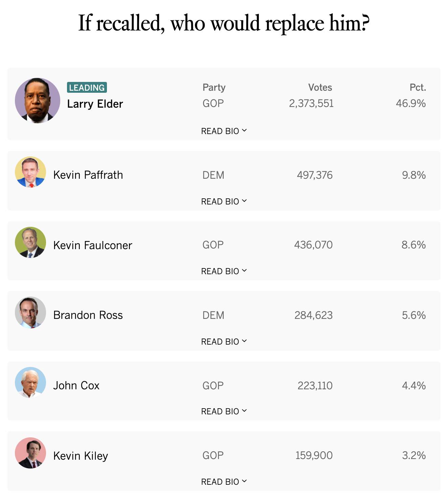The height and width of the screenshot is (501, 448).
Task: Expand Kevin Kiley's READ BIO section
Action: (x=224, y=482)
